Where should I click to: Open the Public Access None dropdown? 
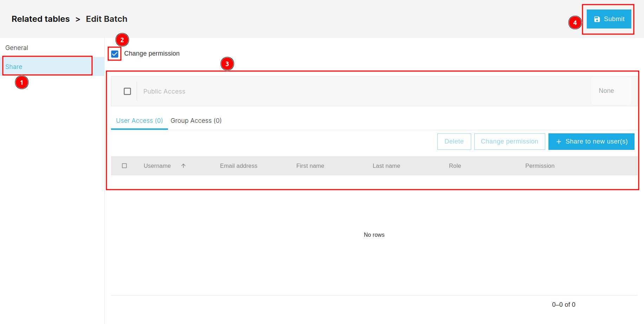611,91
